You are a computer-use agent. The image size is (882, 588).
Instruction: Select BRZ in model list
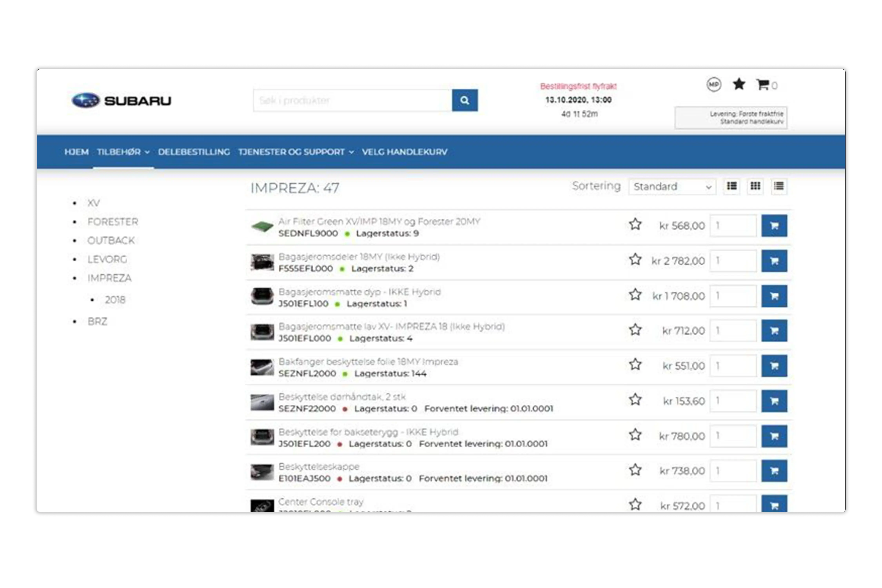(97, 321)
